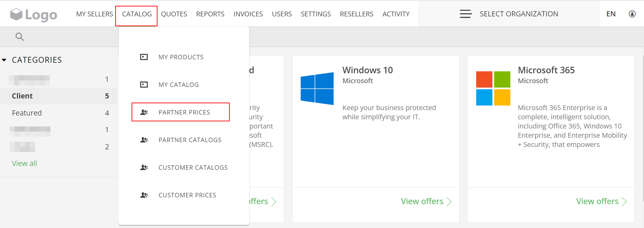
Task: Click the hamburger menu icon beside Select Organization
Action: coord(466,14)
